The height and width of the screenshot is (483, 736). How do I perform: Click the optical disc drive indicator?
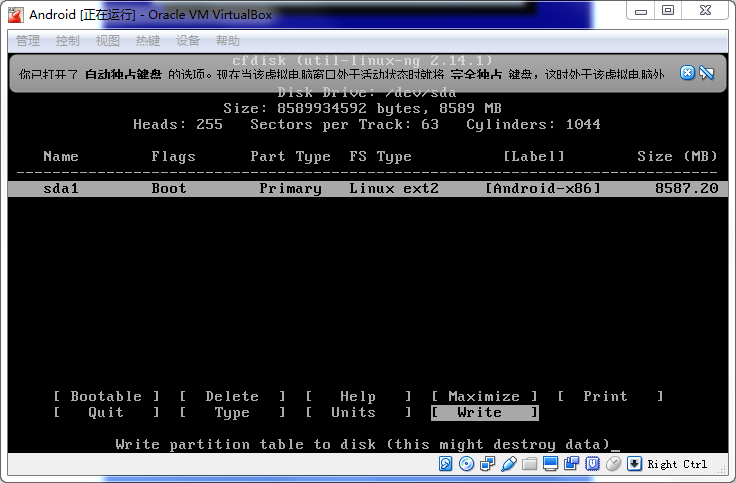pos(466,464)
